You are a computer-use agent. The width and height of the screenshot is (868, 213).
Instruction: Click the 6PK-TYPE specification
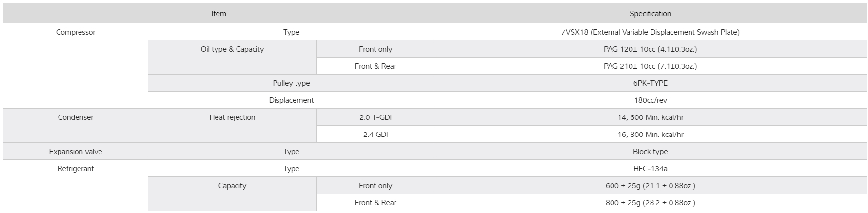pyautogui.click(x=650, y=83)
